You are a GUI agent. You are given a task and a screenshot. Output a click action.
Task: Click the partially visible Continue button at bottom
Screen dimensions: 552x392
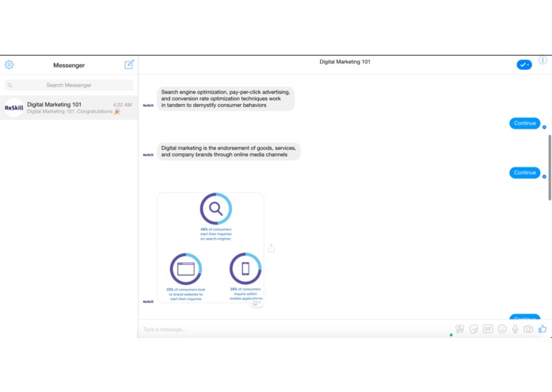(x=524, y=317)
